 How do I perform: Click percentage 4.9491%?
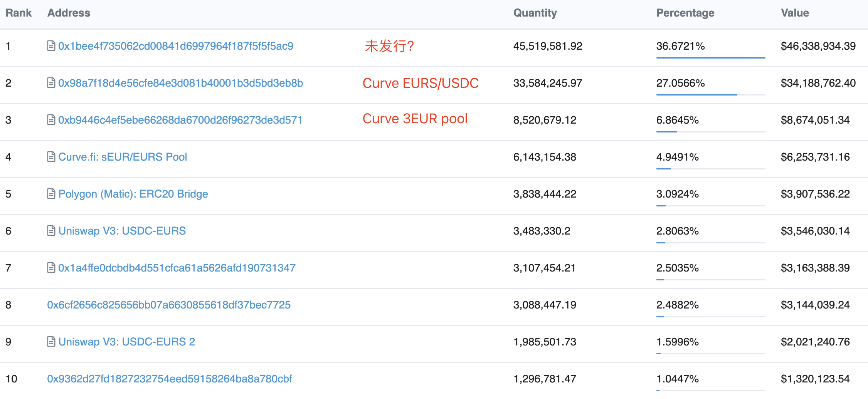pyautogui.click(x=677, y=157)
